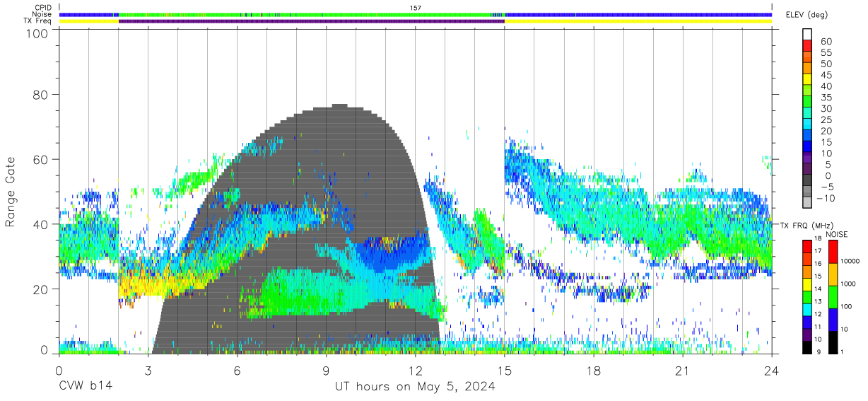Click the TX FRQ (MHz) legend title
The image size is (868, 401).
pos(807,225)
